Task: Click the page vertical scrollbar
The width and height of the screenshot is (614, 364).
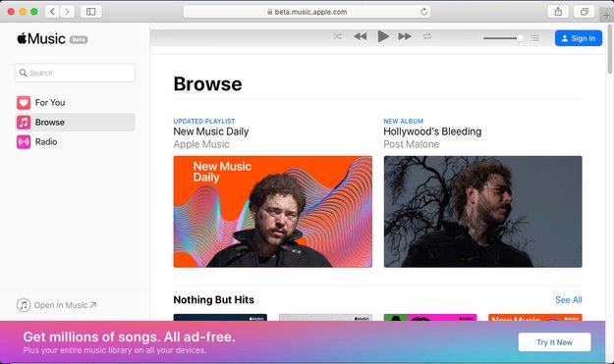Action: click(x=610, y=49)
